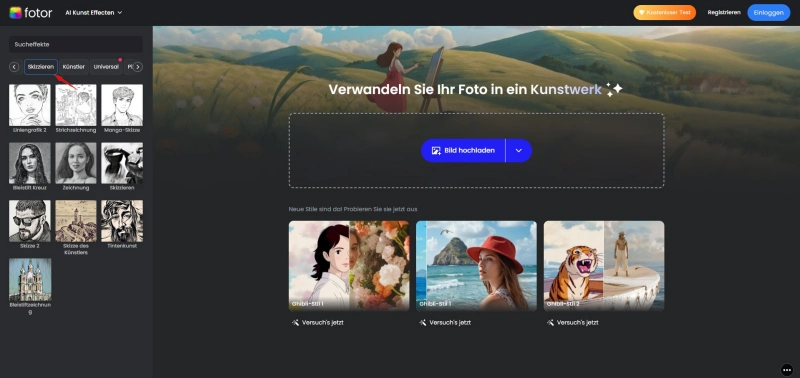Open the Registrieren link
The width and height of the screenshot is (800, 378).
tap(723, 13)
